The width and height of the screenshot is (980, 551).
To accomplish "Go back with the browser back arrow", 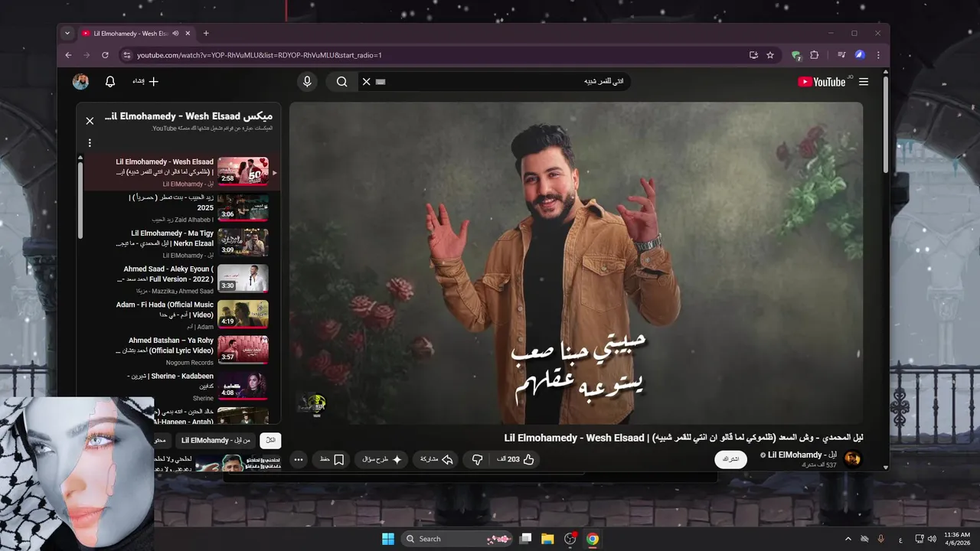I will click(x=68, y=55).
